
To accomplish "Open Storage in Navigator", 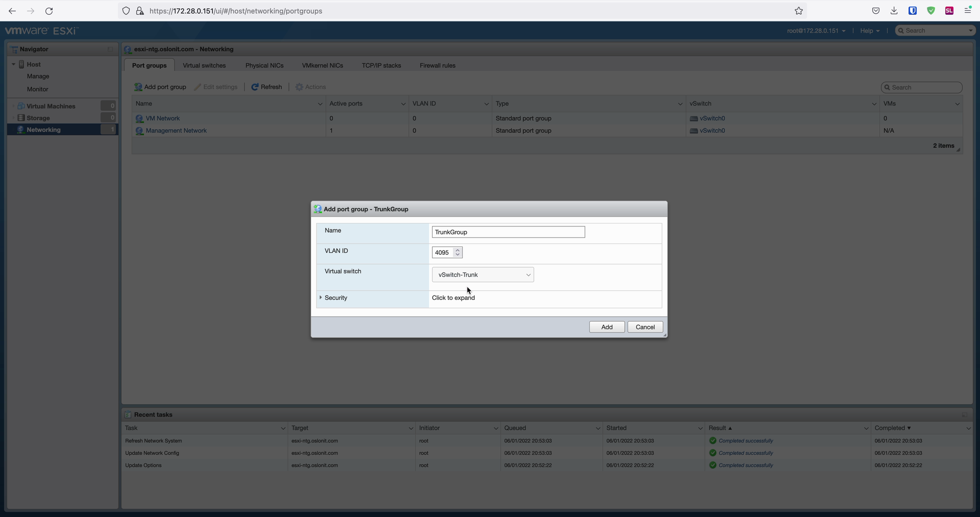I will [x=38, y=118].
